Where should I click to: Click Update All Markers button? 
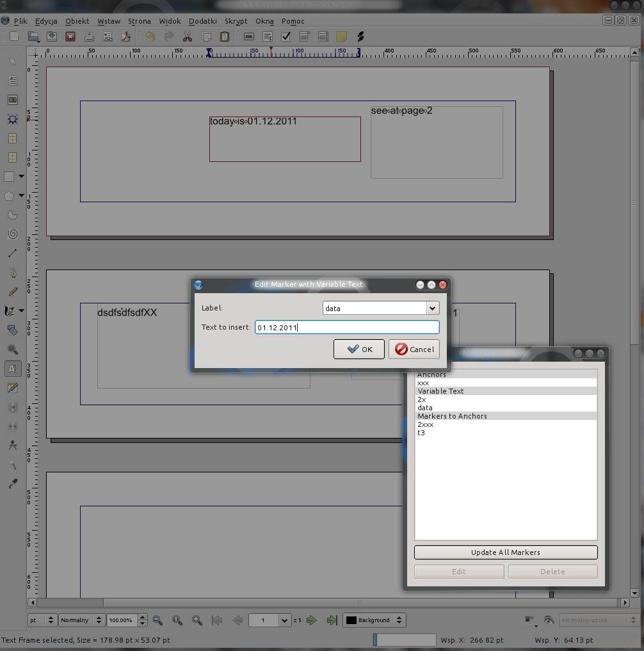(505, 552)
